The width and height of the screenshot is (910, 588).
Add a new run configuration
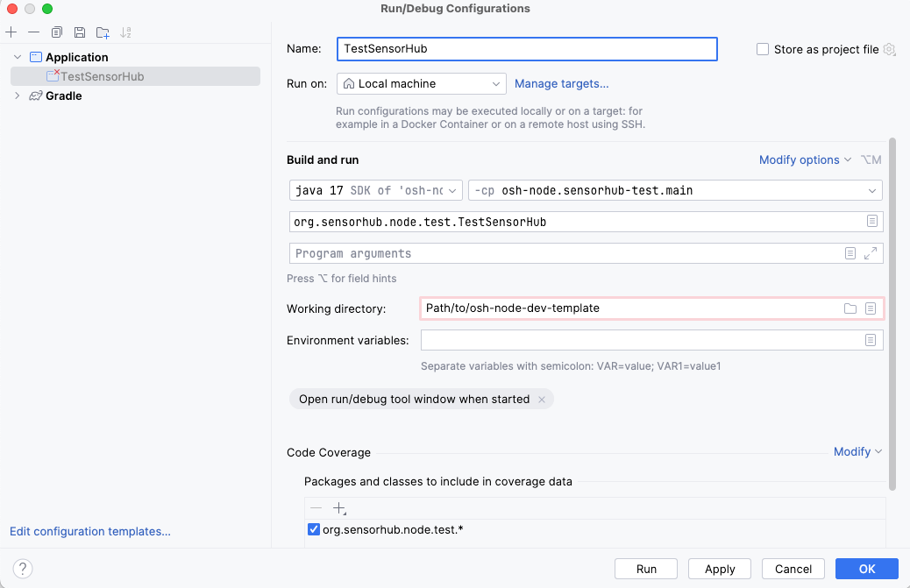pyautogui.click(x=11, y=32)
